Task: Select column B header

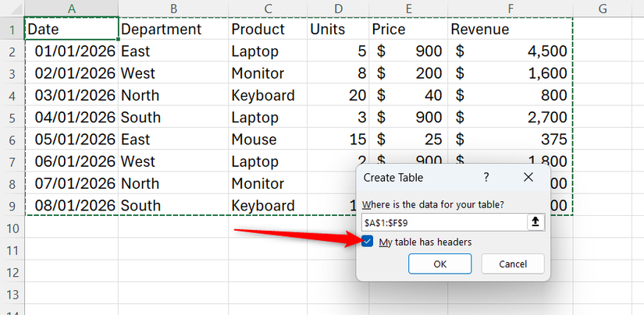Action: click(173, 9)
